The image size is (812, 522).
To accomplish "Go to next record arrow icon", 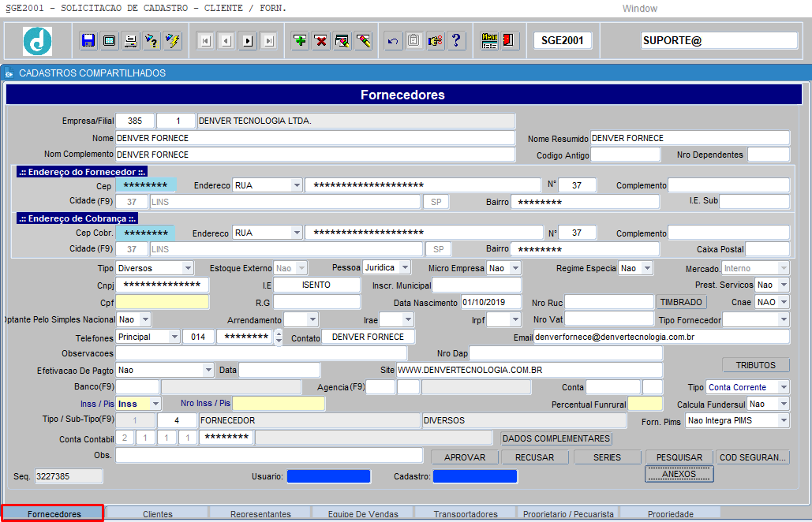I will tap(248, 41).
